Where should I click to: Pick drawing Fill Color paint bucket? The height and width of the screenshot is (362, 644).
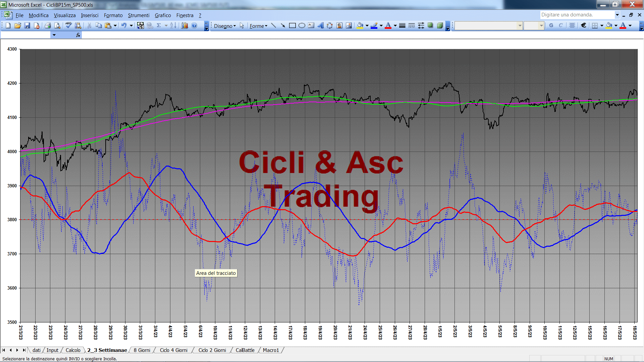click(360, 25)
